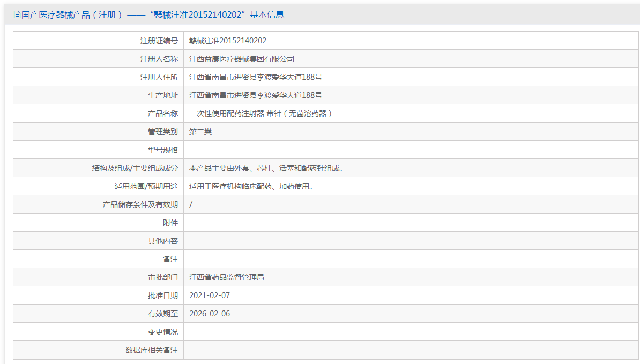Select the registration number 赣械注准20152140202 in the table
The image size is (640, 364).
click(x=228, y=41)
